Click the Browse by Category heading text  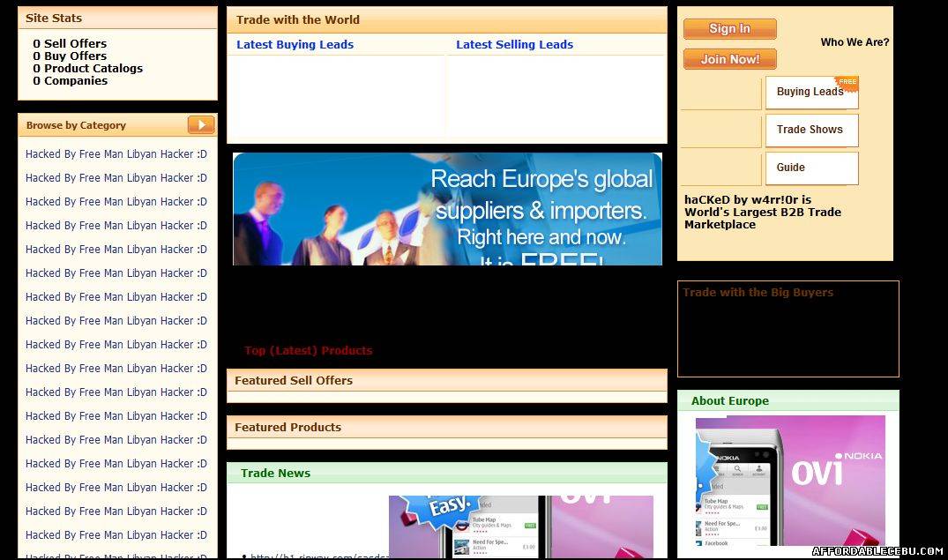pos(76,125)
